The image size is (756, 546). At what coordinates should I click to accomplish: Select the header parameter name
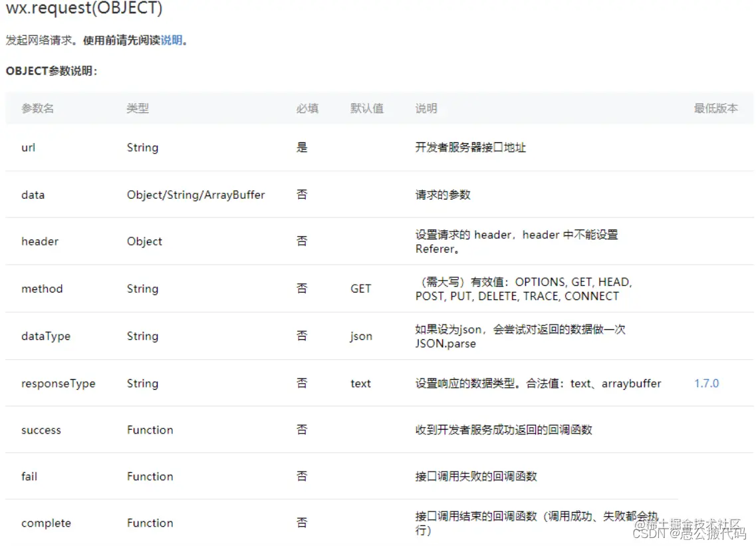point(39,241)
